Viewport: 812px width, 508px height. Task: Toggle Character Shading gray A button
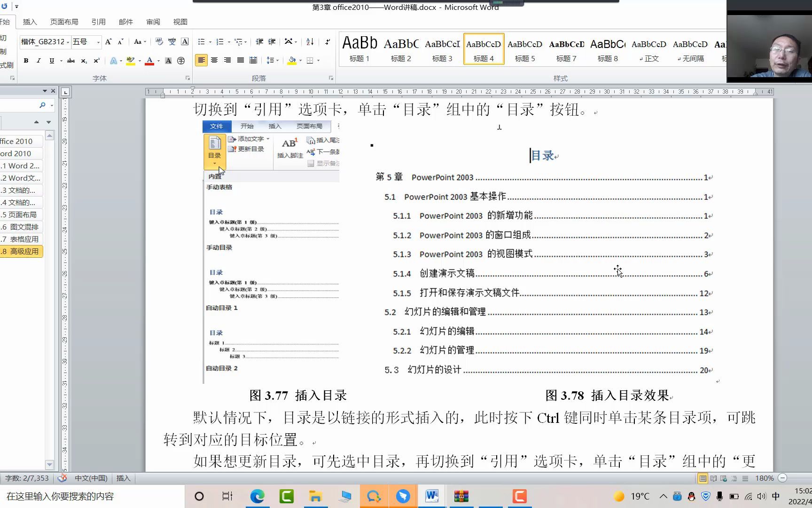pyautogui.click(x=168, y=61)
